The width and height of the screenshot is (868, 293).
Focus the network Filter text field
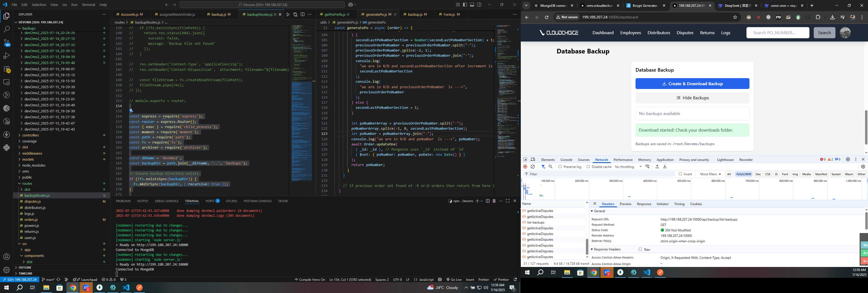(599, 174)
